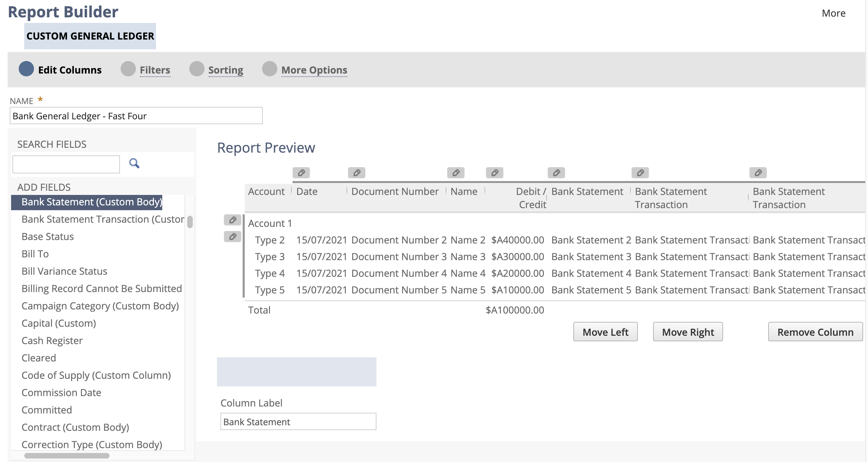Click pencil above the rightmost Bank Statement Transaction column
The height and width of the screenshot is (462, 868).
pyautogui.click(x=757, y=172)
